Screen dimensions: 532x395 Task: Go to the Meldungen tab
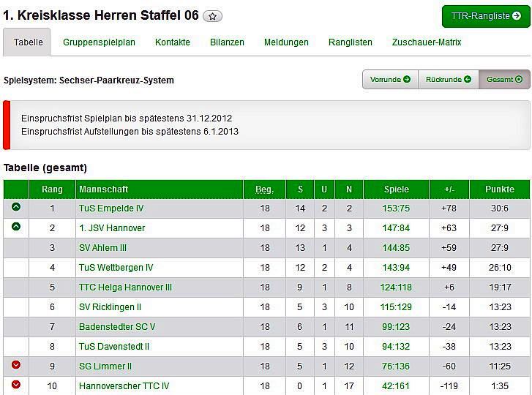tap(286, 42)
